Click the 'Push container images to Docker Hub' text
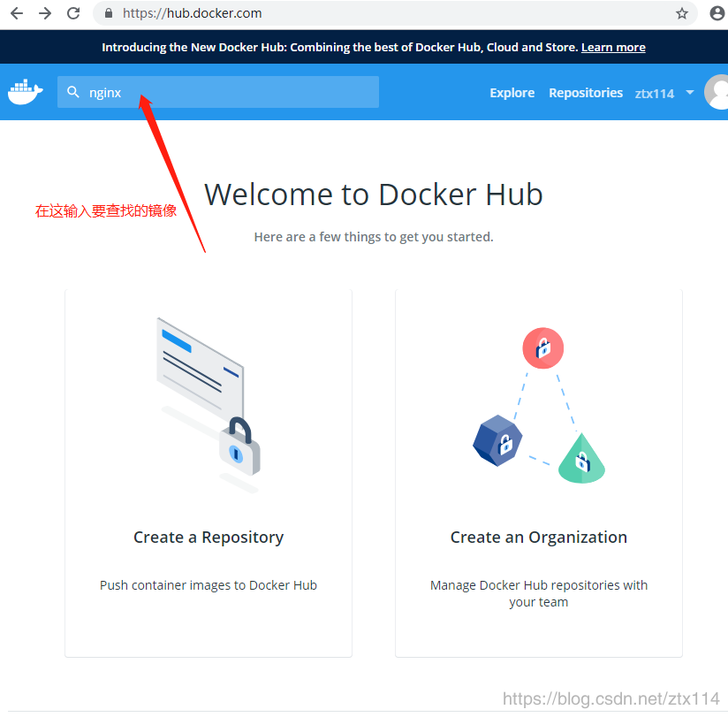This screenshot has height=717, width=728. (209, 585)
